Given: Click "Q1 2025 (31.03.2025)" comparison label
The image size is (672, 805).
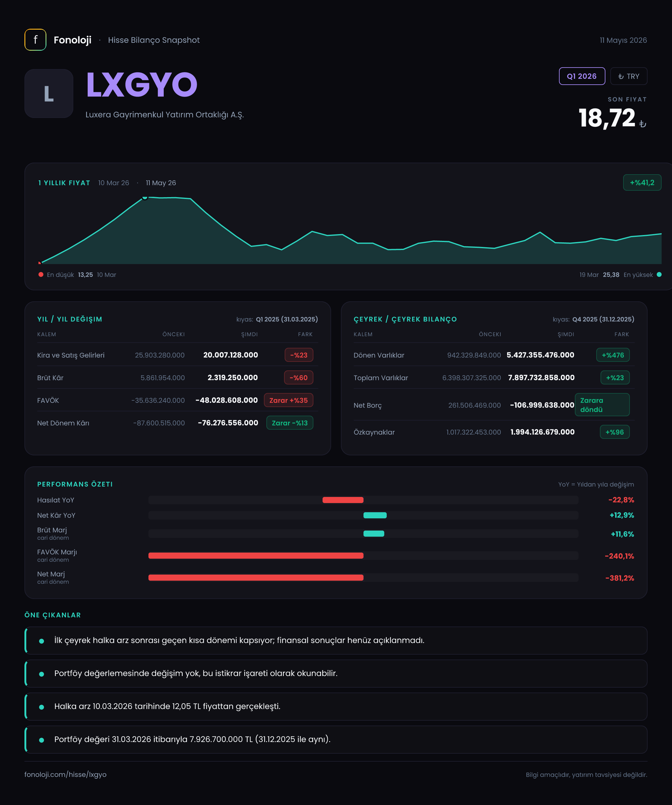Looking at the screenshot, I should pyautogui.click(x=287, y=319).
